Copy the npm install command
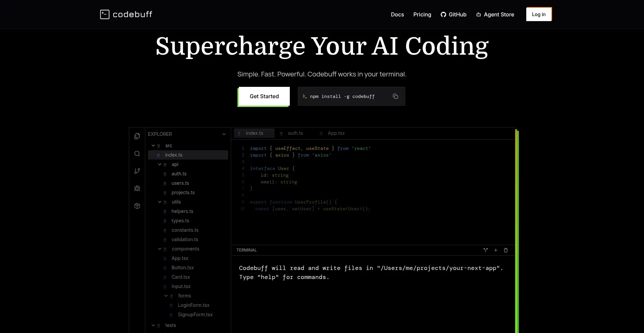The height and width of the screenshot is (333, 644). [395, 96]
